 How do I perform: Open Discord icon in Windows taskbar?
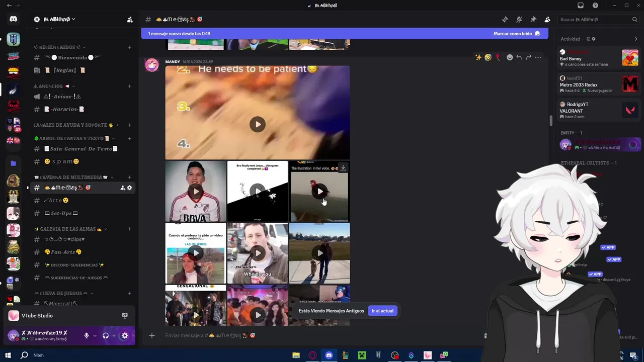click(x=329, y=355)
